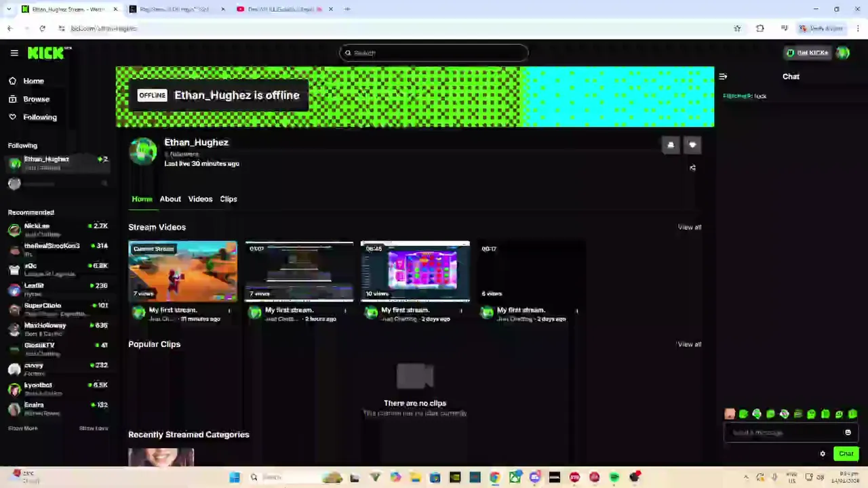Expand recommended list with Show More
This screenshot has height=488, width=868.
pyautogui.click(x=22, y=428)
